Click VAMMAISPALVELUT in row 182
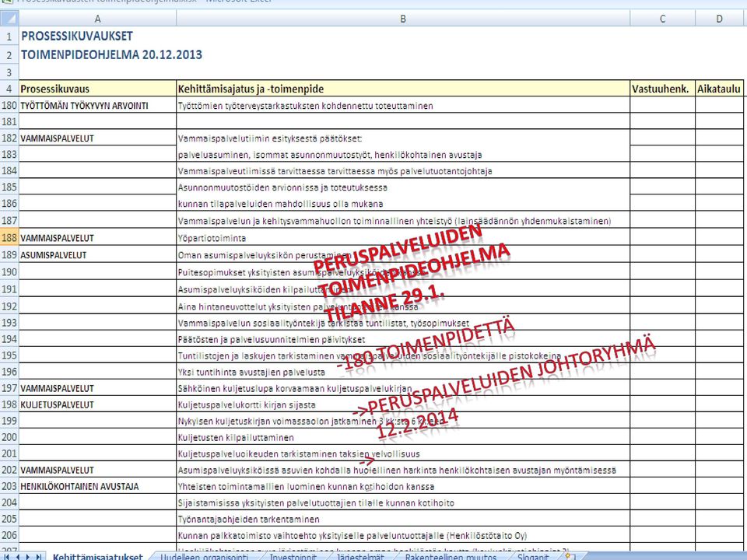The image size is (747, 560). click(x=98, y=138)
